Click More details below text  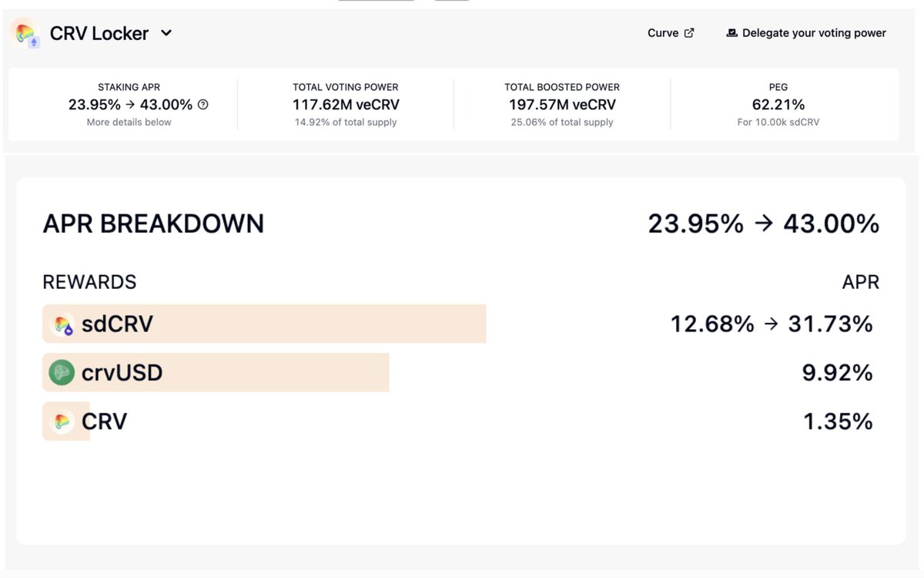pyautogui.click(x=129, y=123)
